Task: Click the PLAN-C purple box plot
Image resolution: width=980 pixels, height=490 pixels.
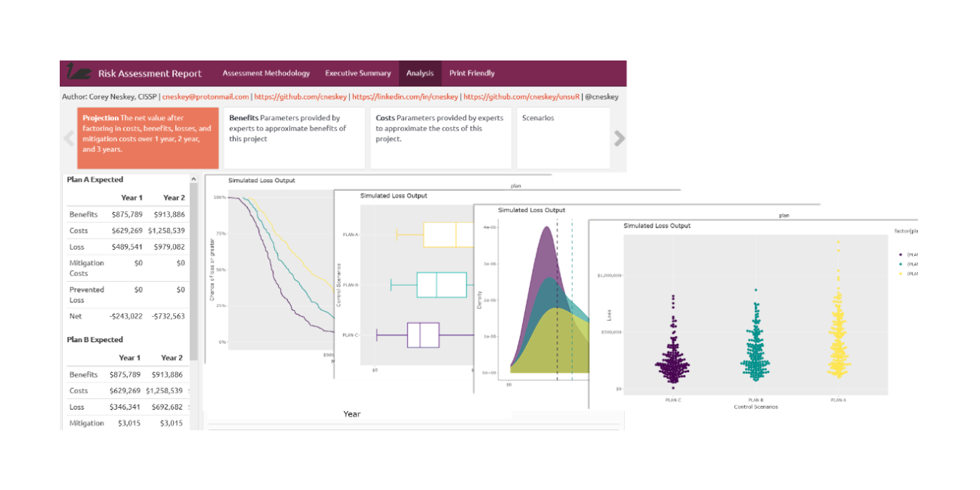Action: [423, 335]
